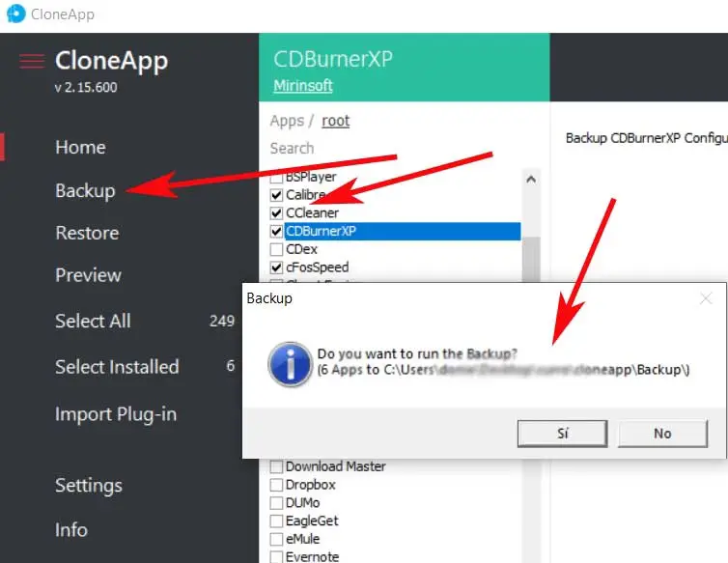Open Info in sidebar
728x563 pixels.
point(71,529)
